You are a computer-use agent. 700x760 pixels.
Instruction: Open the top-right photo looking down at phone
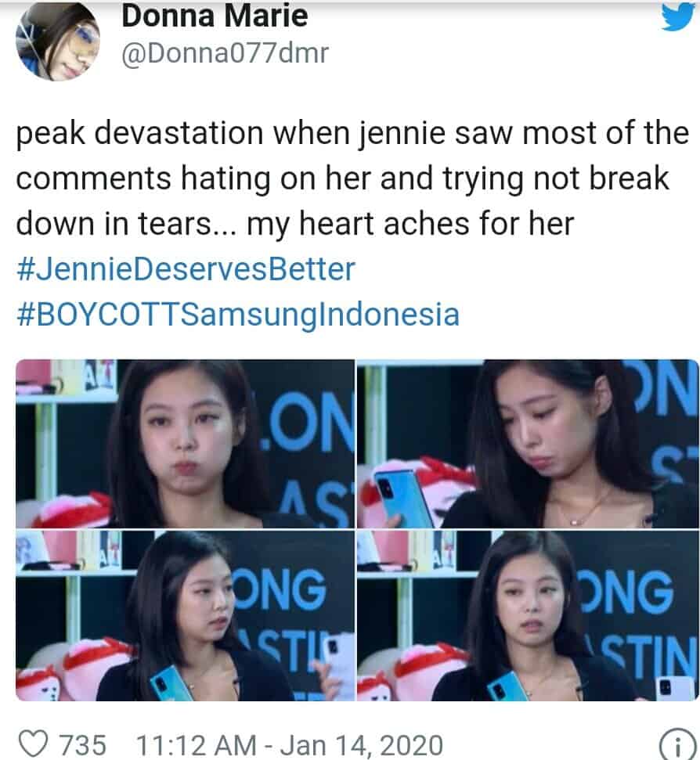528,444
